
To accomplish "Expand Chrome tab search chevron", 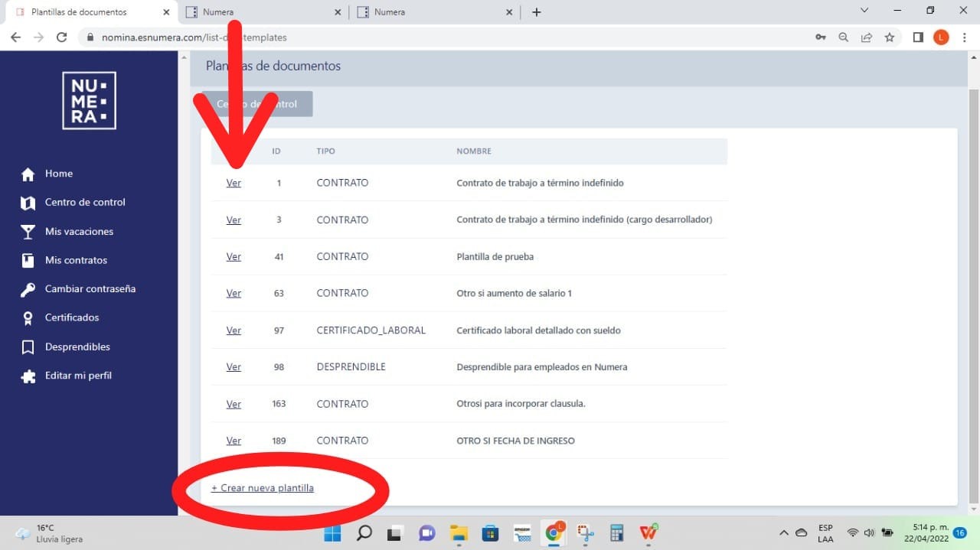I will coord(864,11).
